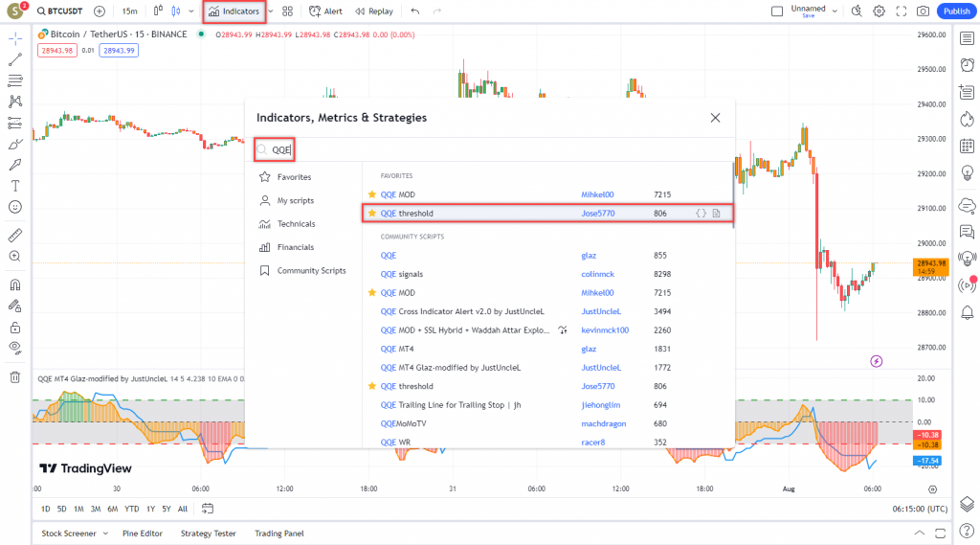
Task: Unfavorite QQE MOD star in favorites
Action: (x=372, y=194)
